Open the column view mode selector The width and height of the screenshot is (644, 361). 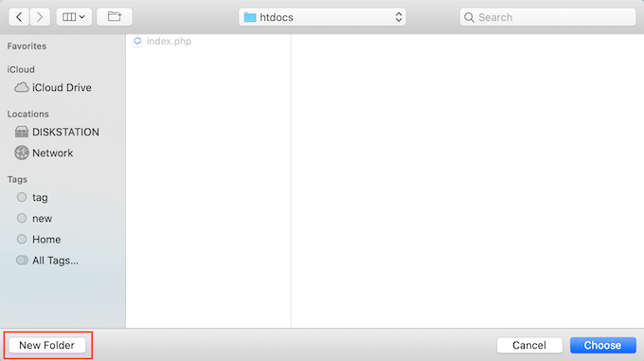pos(74,17)
